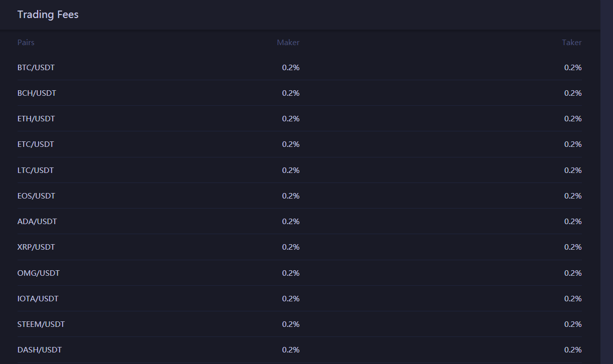613x364 pixels.
Task: Select the EOS/USDT pair row
Action: click(299, 196)
